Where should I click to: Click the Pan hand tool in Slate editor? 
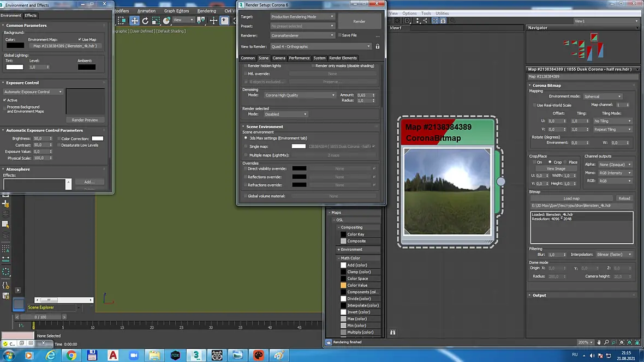click(x=599, y=342)
